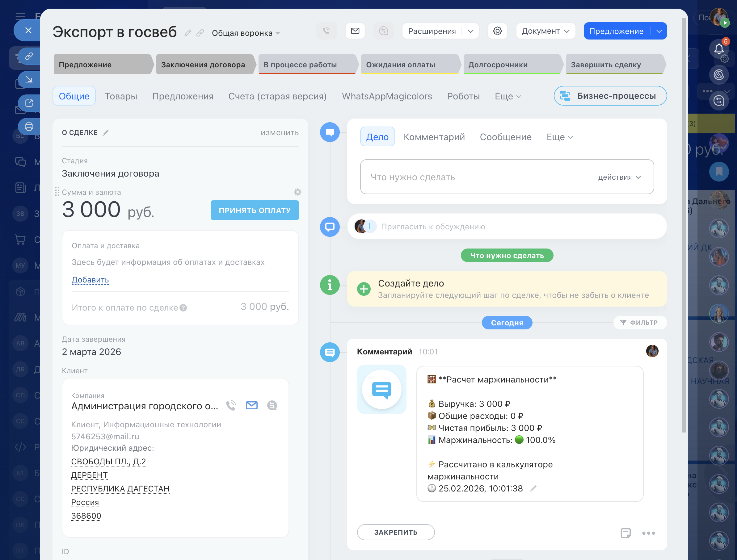Open the deal settings gear icon

[497, 31]
